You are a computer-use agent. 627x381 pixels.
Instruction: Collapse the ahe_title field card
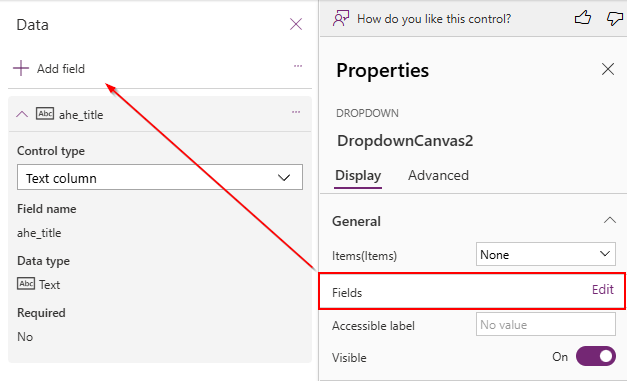pyautogui.click(x=22, y=114)
